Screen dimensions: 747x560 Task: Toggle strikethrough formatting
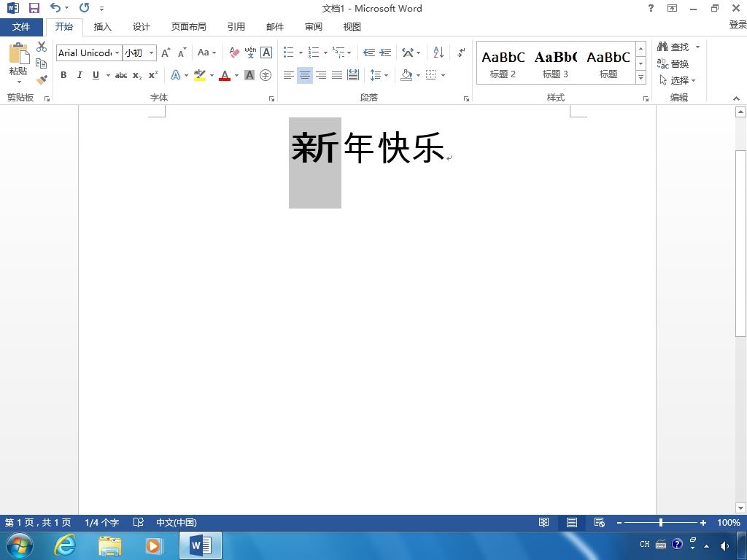tap(121, 75)
